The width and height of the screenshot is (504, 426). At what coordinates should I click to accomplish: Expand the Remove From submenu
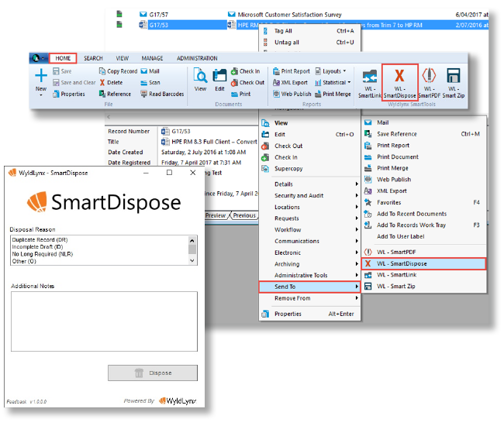coord(310,298)
